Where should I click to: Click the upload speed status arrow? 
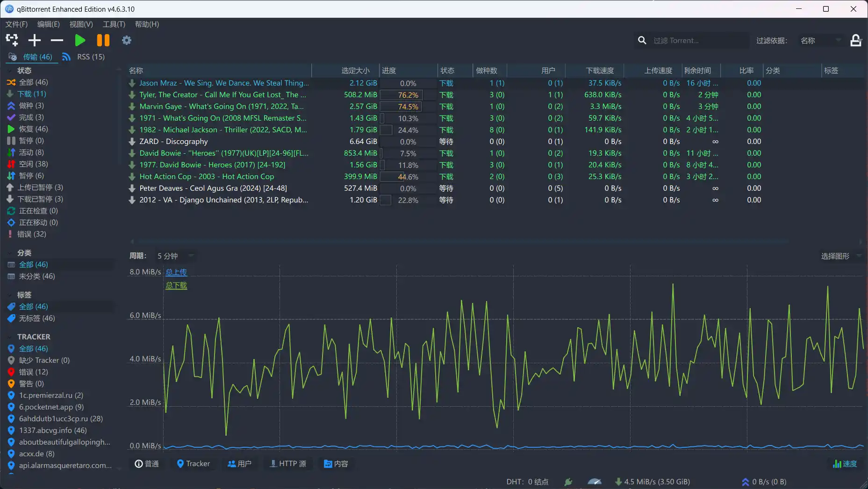coord(745,482)
